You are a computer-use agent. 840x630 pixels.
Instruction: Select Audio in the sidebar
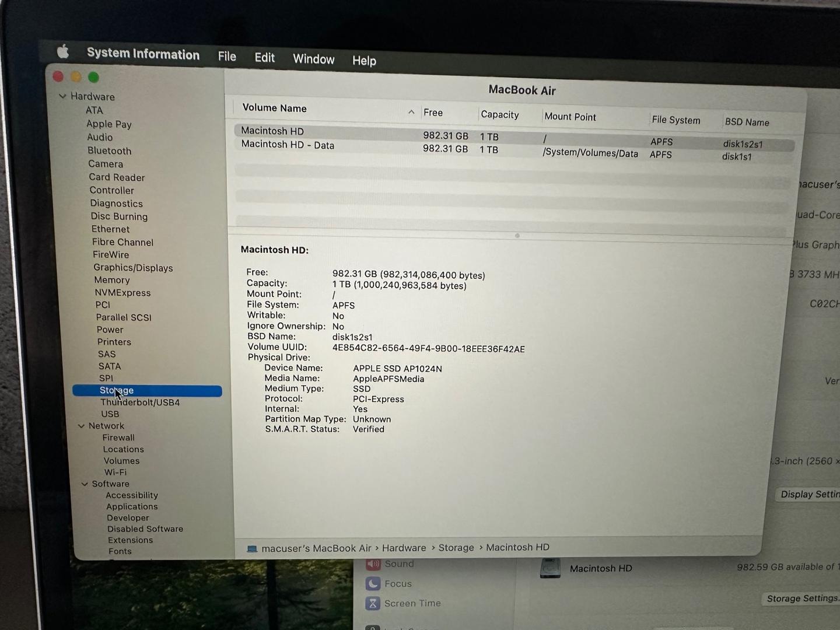coord(100,137)
